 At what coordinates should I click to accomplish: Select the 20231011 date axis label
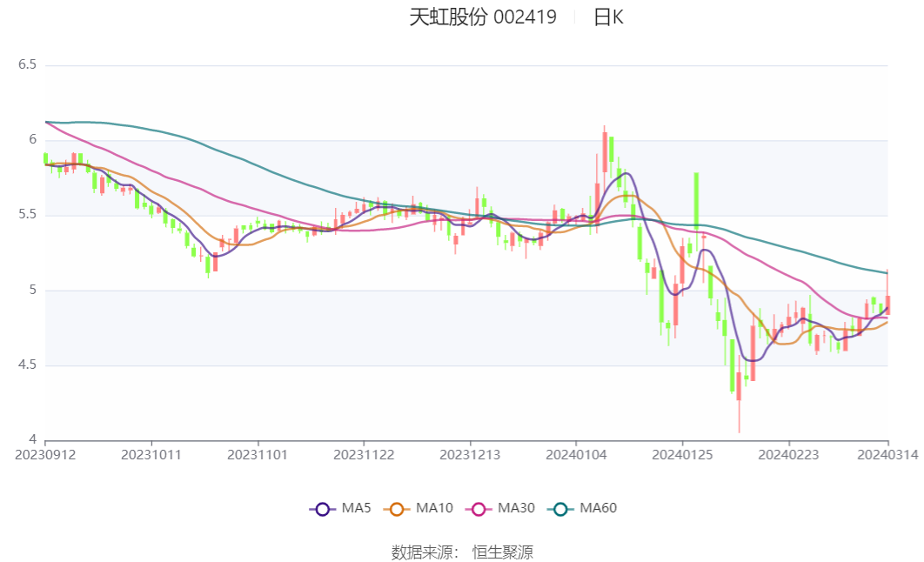point(151,455)
